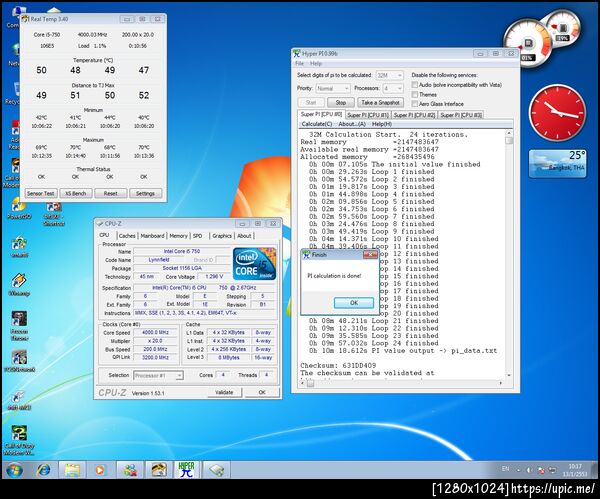Open CPU-Z Mainboard tab
The image size is (600, 499).
(152, 236)
